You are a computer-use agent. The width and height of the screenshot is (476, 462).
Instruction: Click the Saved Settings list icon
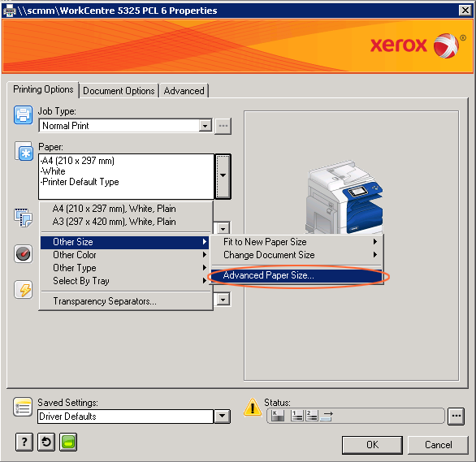23,407
